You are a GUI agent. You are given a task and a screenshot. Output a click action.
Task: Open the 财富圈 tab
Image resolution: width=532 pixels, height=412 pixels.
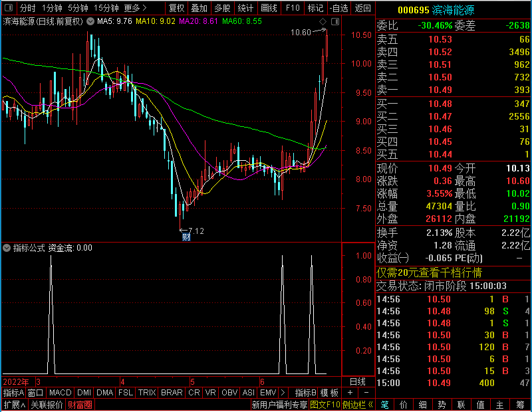coord(80,405)
